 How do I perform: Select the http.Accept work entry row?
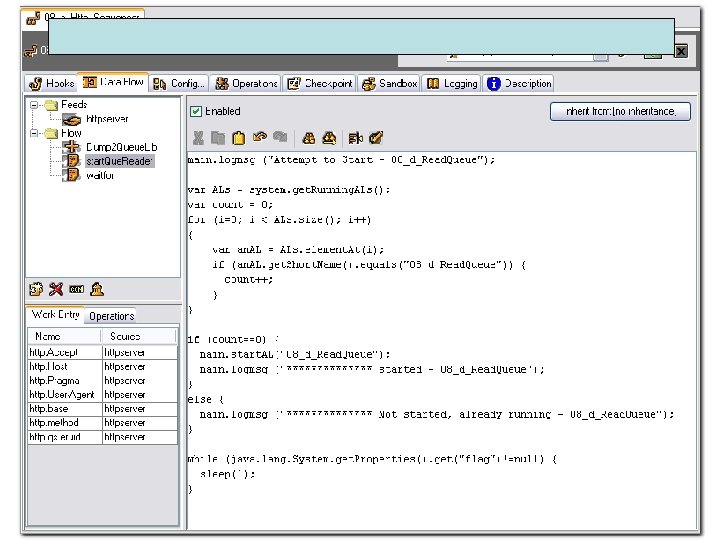(102, 352)
